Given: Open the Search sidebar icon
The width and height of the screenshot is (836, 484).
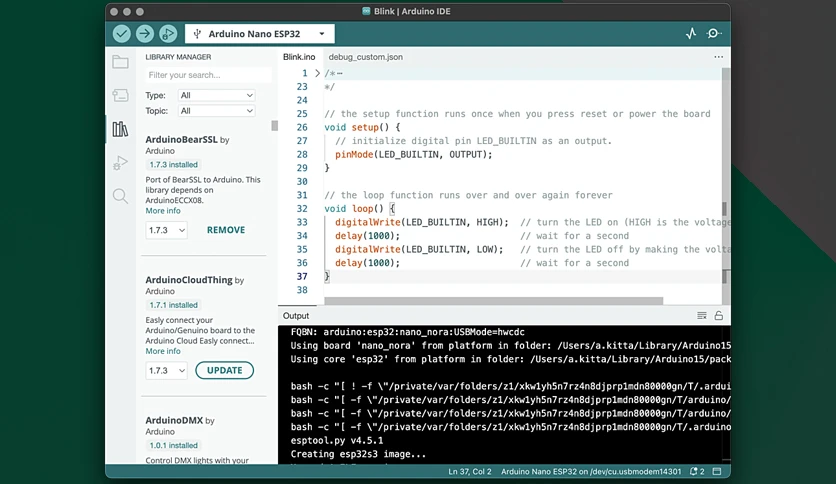Looking at the screenshot, I should (x=120, y=196).
